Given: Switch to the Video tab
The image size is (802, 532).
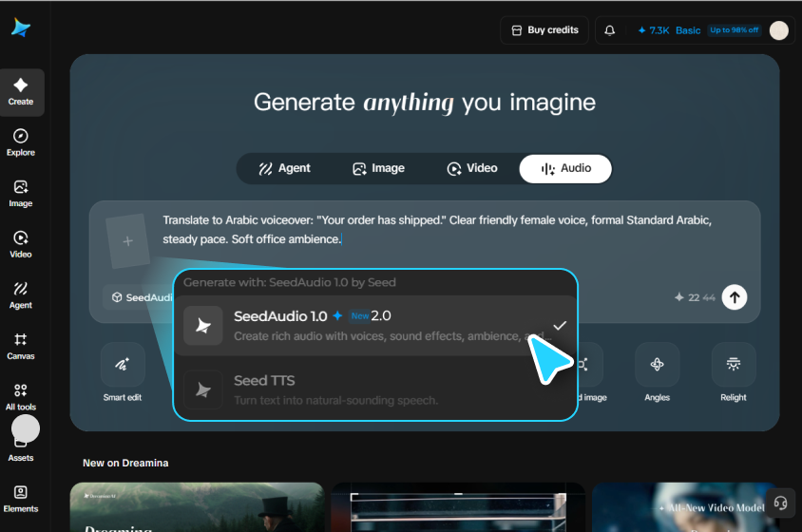Looking at the screenshot, I should tap(472, 168).
